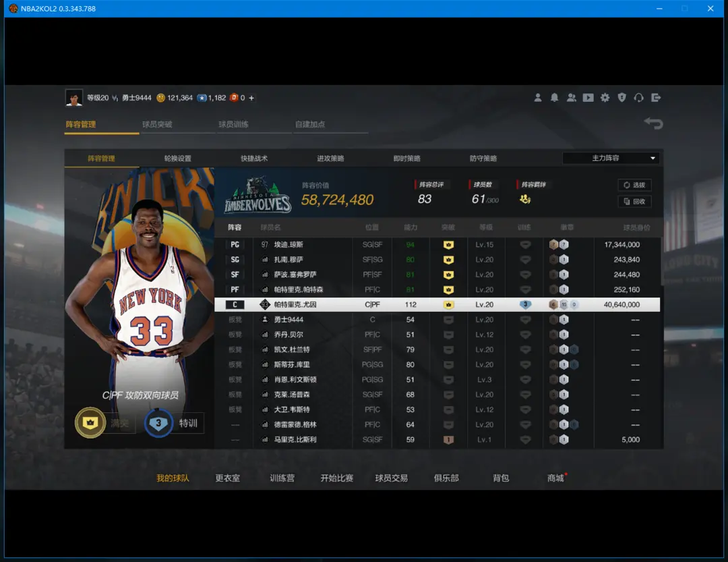Click 帕特里克.尤因 bronze badge 6
The height and width of the screenshot is (562, 728).
(x=553, y=304)
